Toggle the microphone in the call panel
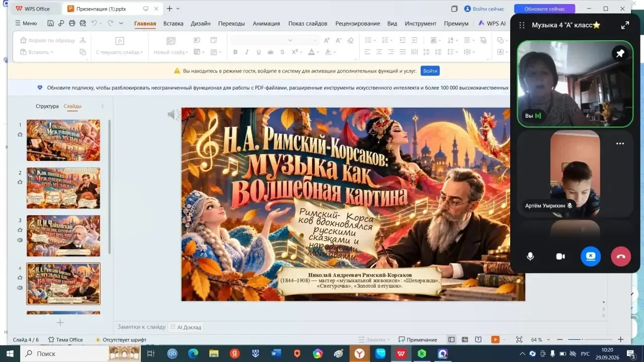This screenshot has height=362, width=644. coord(530,256)
